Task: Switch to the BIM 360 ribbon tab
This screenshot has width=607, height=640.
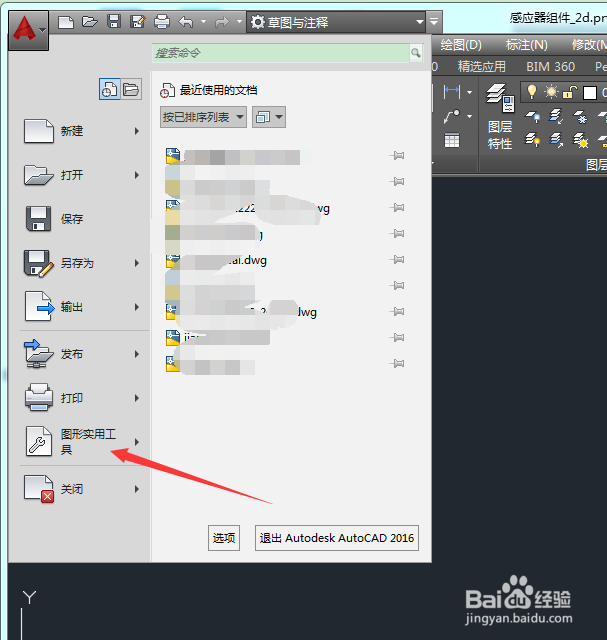Action: [550, 67]
